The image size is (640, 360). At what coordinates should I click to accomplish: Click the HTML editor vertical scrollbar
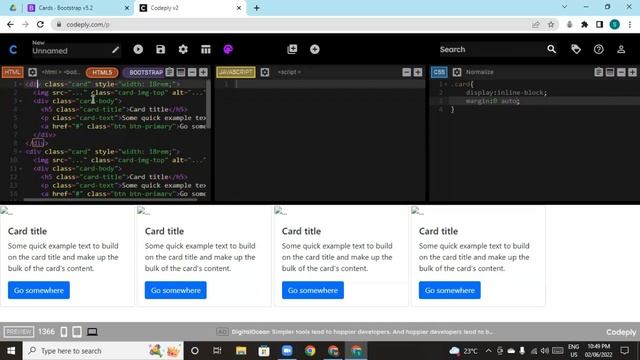pos(209,104)
